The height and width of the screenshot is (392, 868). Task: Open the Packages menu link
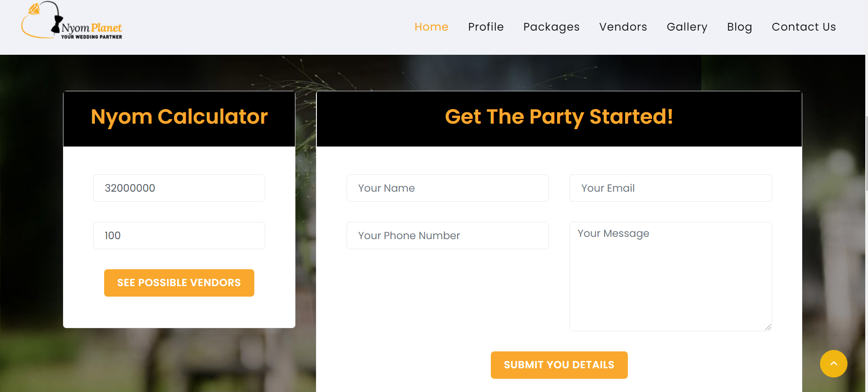551,27
